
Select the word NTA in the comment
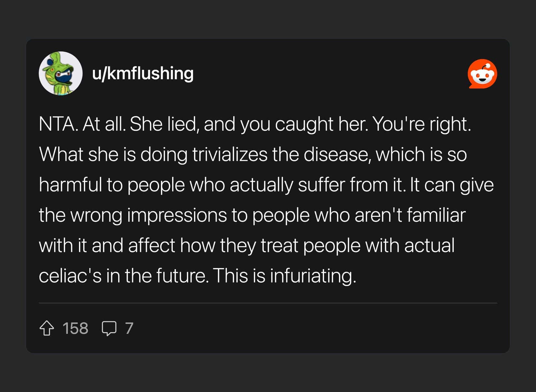pyautogui.click(x=57, y=124)
